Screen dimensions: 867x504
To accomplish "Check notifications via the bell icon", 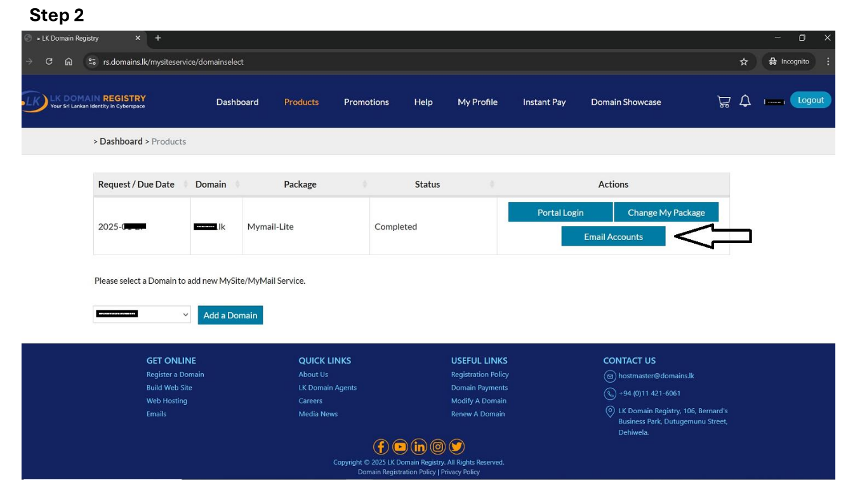I will point(745,100).
